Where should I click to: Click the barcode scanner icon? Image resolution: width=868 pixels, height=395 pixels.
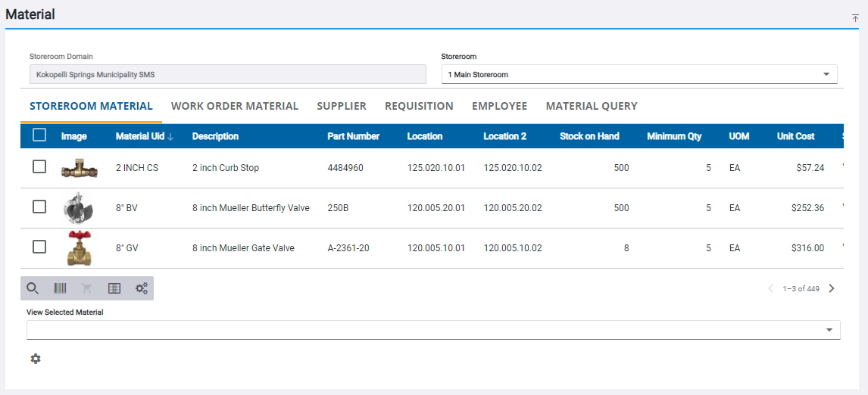[60, 288]
